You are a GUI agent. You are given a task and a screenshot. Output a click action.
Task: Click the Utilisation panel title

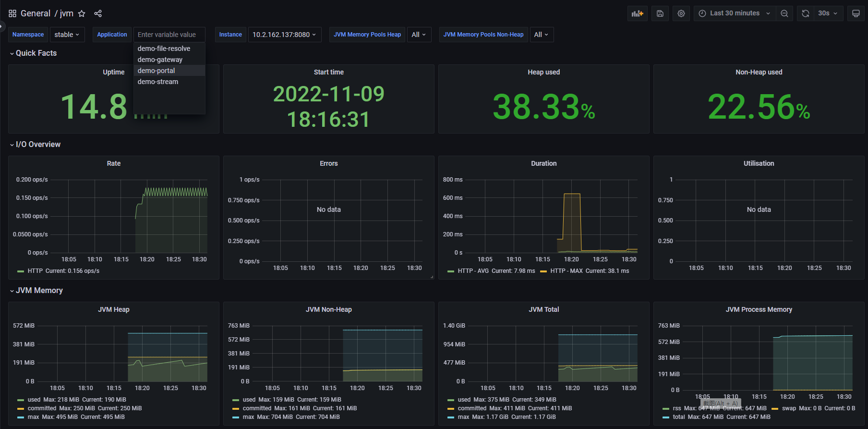pyautogui.click(x=759, y=163)
